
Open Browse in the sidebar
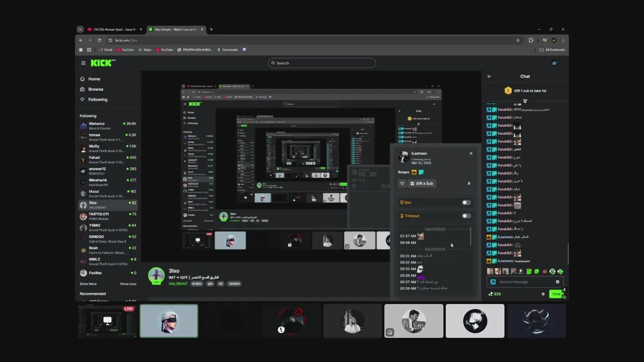pyautogui.click(x=95, y=89)
